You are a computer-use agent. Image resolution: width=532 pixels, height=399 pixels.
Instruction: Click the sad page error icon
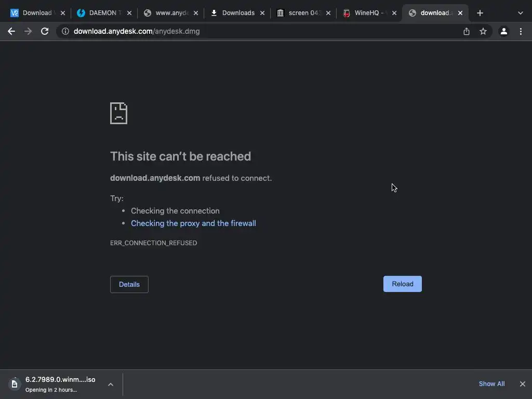point(119,113)
